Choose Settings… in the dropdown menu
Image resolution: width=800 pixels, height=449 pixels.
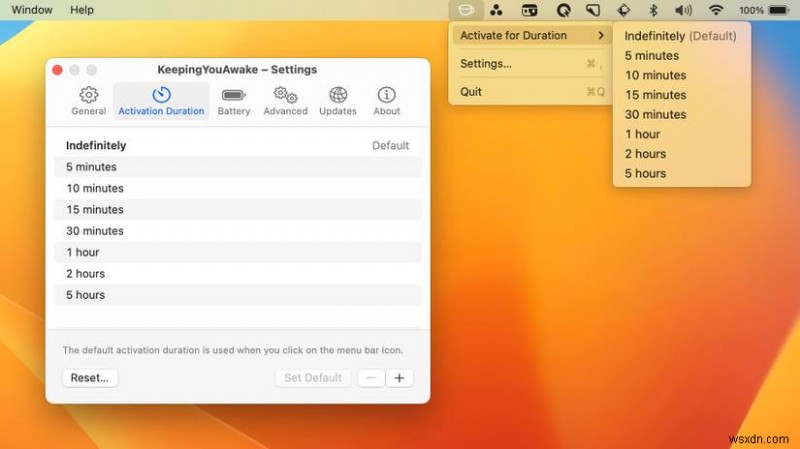click(531, 64)
